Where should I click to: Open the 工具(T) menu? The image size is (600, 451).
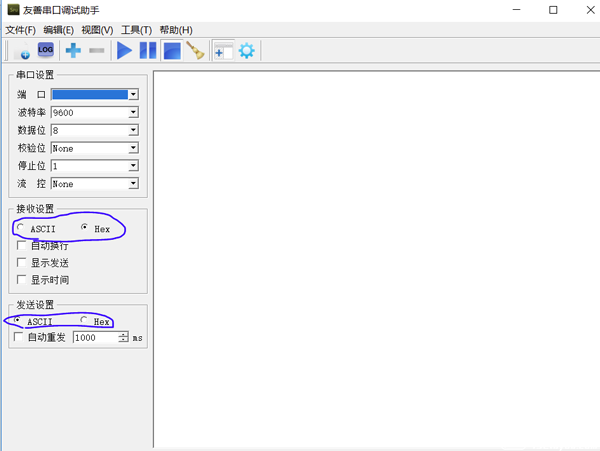coord(137,30)
